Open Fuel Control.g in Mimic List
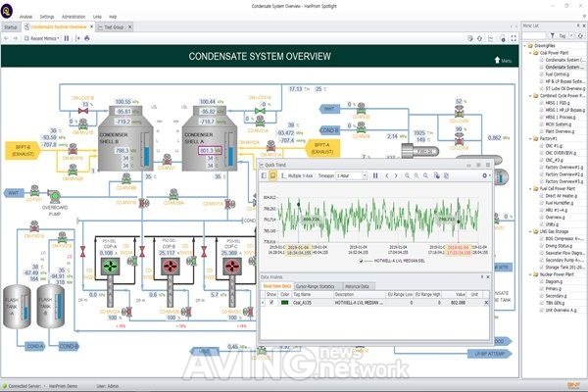 pyautogui.click(x=557, y=74)
